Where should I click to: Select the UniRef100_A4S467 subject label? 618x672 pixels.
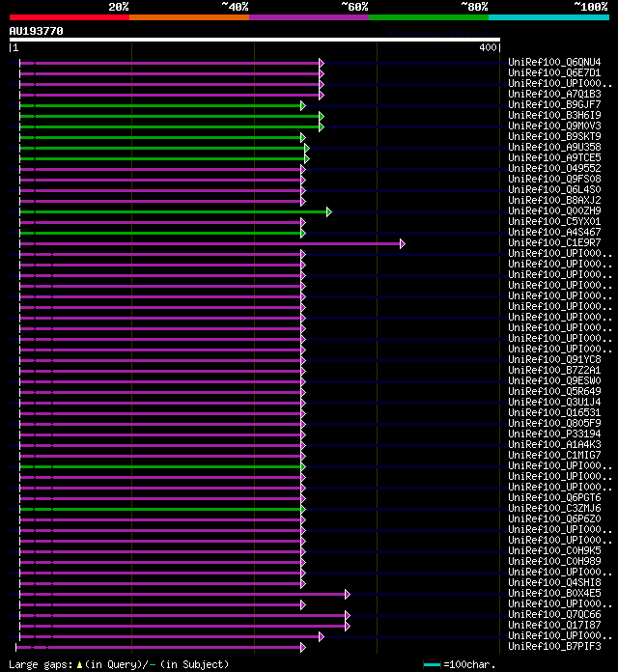(554, 232)
